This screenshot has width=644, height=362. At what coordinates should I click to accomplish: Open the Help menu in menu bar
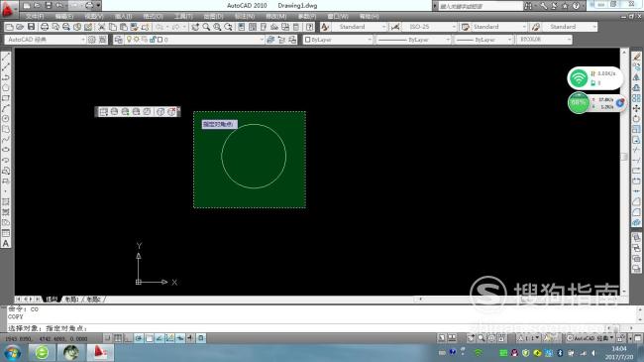click(x=369, y=17)
